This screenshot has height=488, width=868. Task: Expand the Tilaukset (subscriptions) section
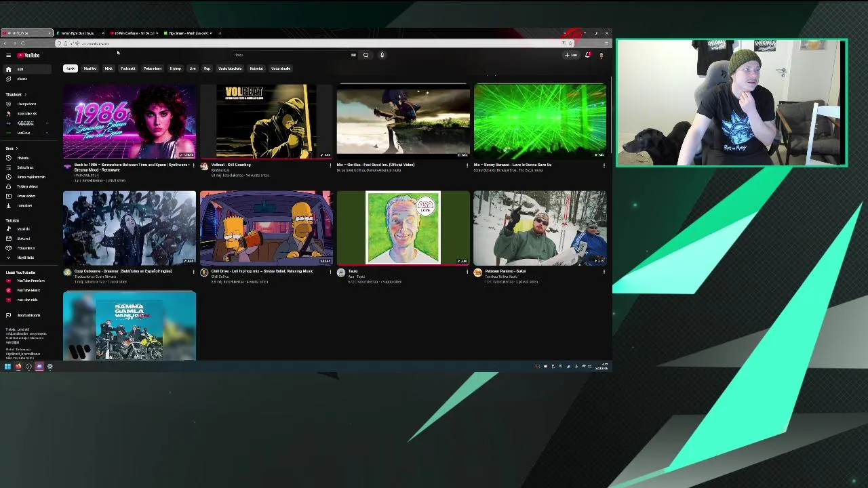[15, 94]
